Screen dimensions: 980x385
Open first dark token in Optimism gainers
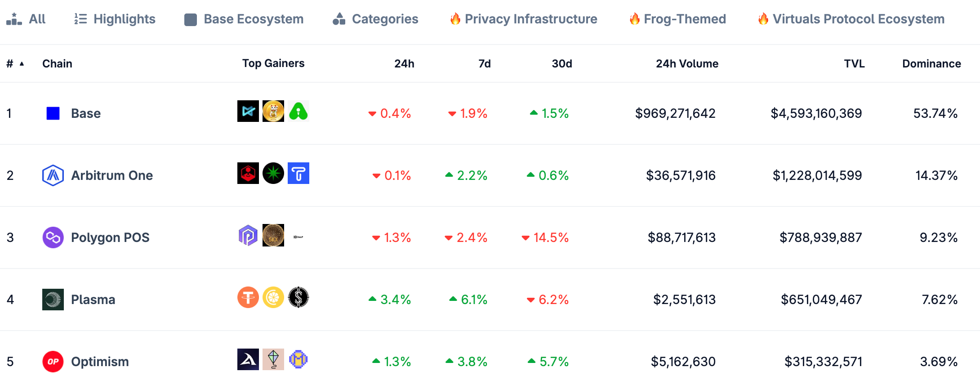point(248,359)
